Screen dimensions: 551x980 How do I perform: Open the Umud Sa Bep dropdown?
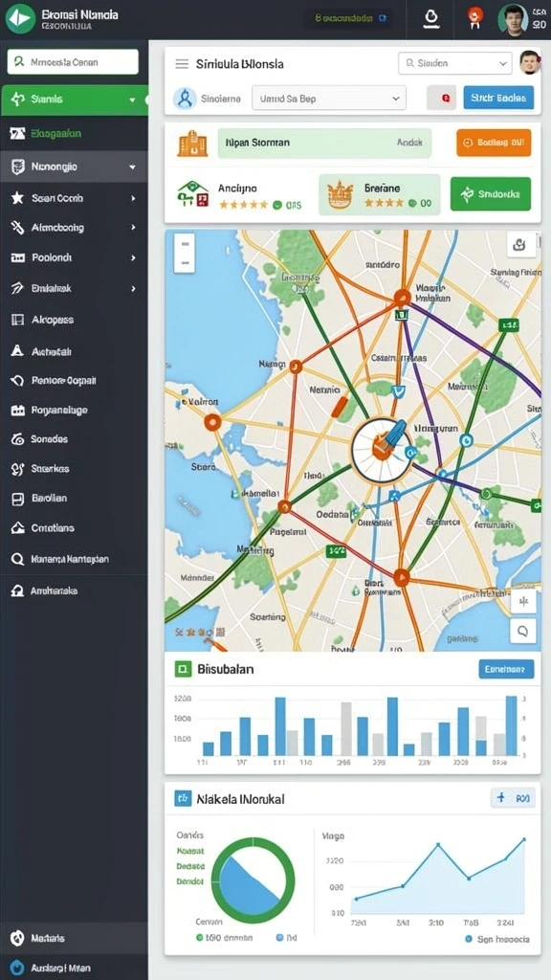pyautogui.click(x=329, y=99)
